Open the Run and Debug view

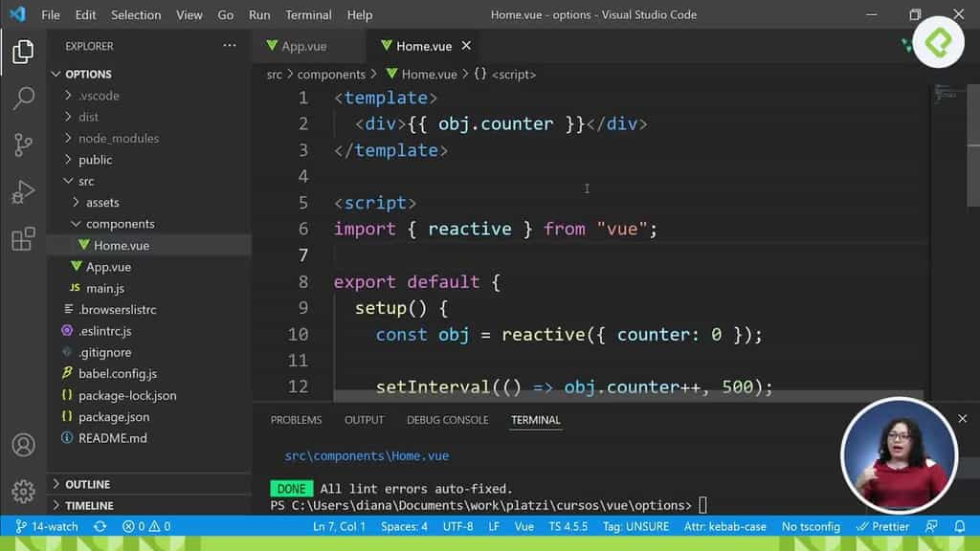[x=24, y=191]
